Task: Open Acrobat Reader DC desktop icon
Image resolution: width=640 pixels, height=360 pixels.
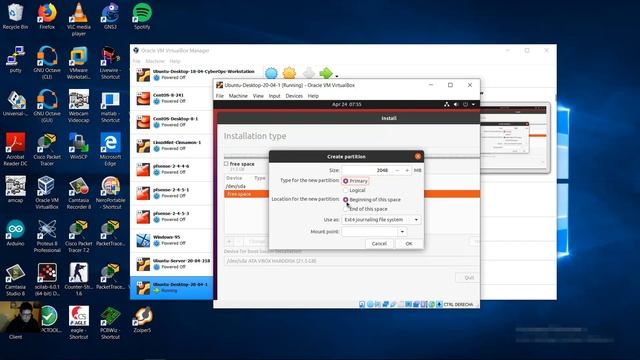Action: (x=16, y=149)
